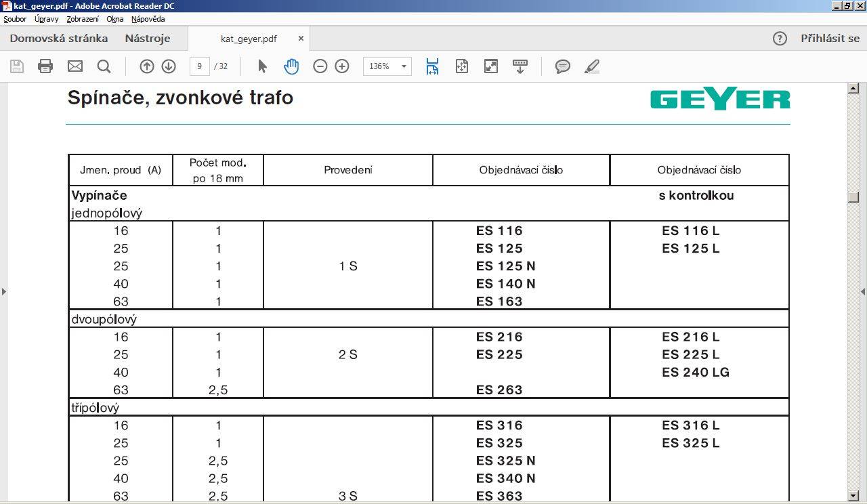Image resolution: width=867 pixels, height=504 pixels.
Task: Select the Fit one full page icon
Action: click(x=462, y=66)
